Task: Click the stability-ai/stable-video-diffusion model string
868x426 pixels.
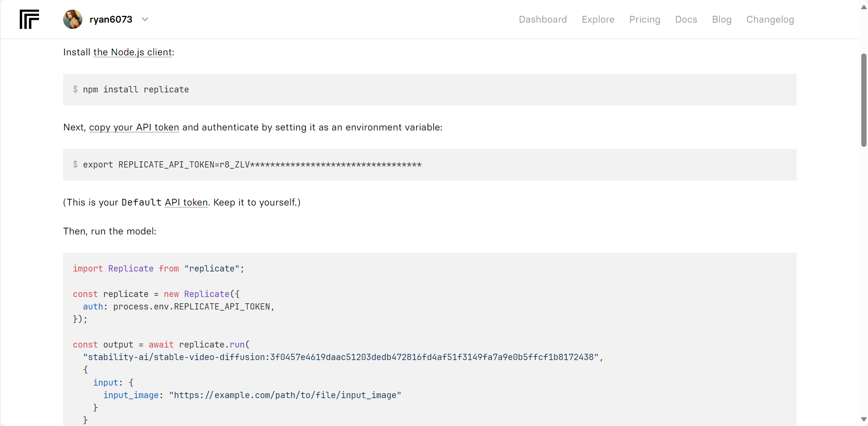Action: coord(341,357)
